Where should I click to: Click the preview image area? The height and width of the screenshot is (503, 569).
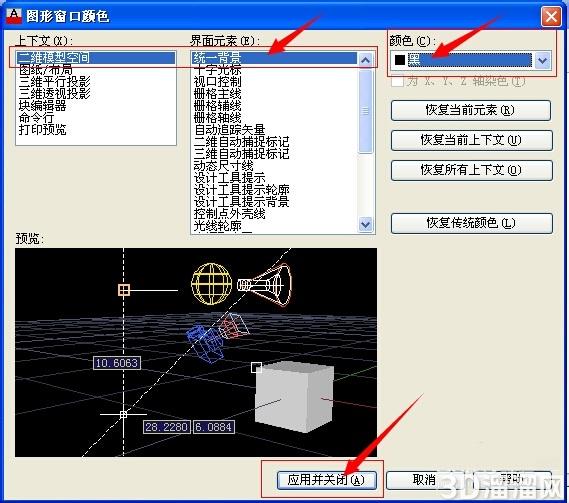point(196,352)
